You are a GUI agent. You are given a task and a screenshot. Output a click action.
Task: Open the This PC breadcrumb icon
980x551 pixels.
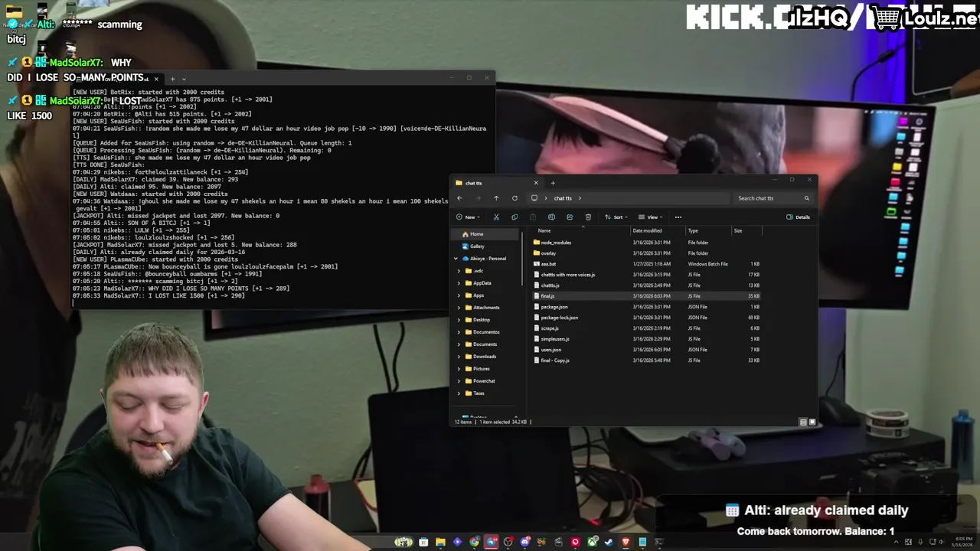pos(534,198)
